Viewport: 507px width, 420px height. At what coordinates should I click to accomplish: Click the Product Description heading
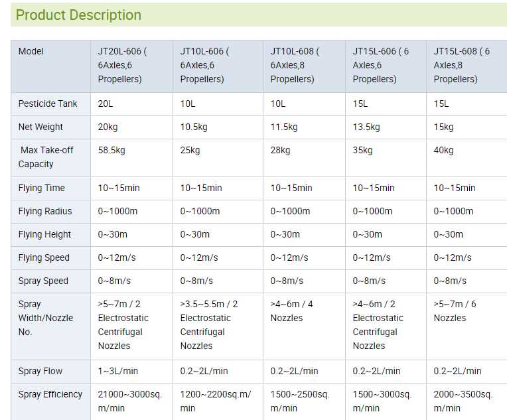point(78,15)
